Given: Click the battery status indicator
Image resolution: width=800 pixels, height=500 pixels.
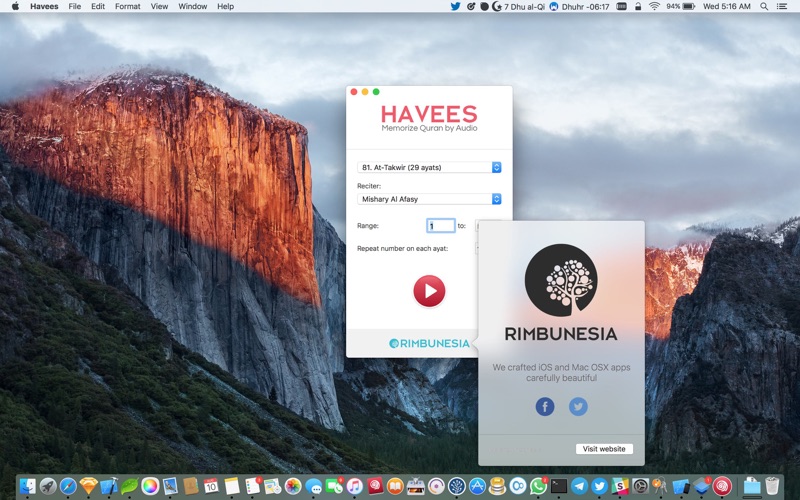Looking at the screenshot, I should [x=681, y=6].
